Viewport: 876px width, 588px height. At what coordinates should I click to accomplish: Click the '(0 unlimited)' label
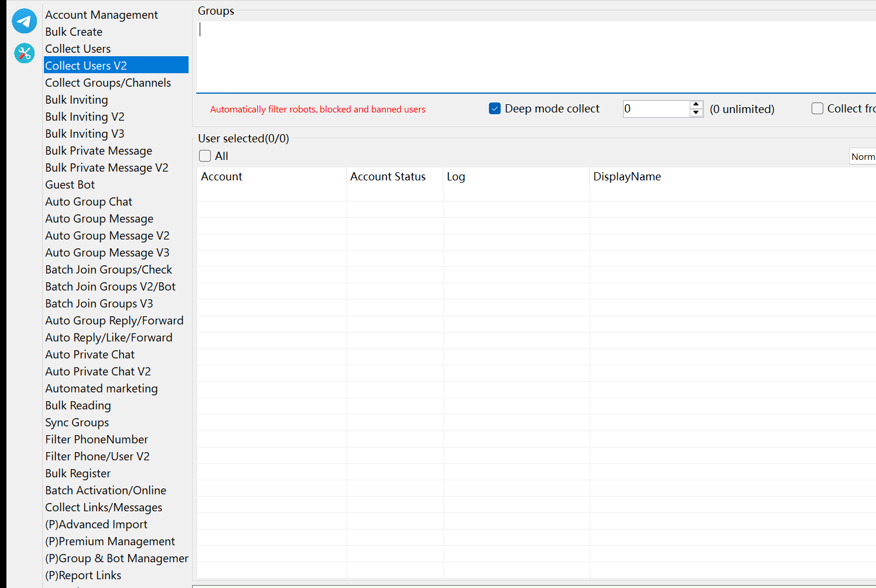coord(742,109)
